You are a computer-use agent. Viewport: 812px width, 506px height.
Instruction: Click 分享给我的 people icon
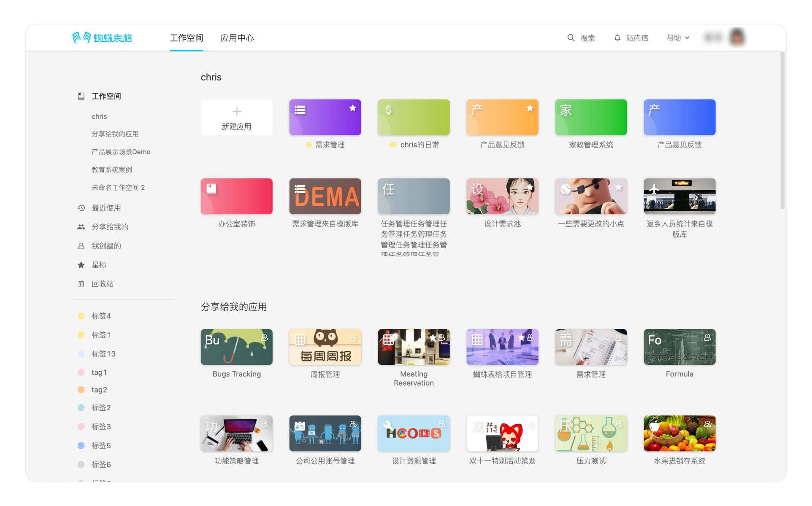point(81,227)
